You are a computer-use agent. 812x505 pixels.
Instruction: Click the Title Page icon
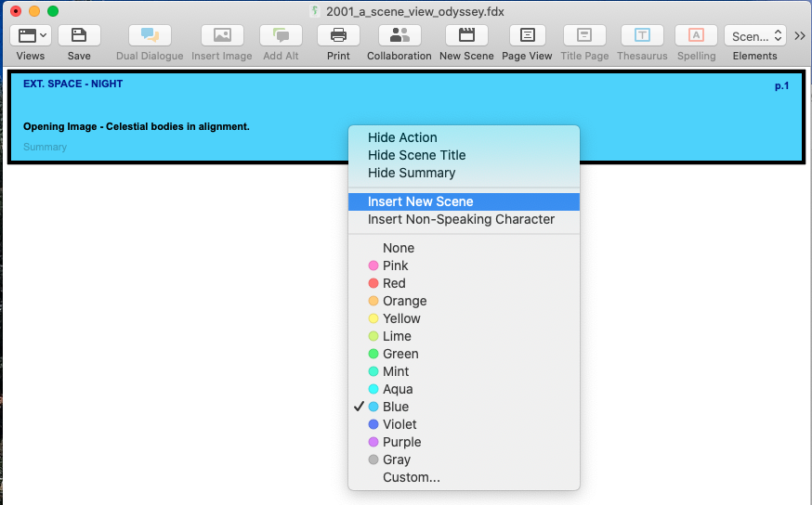[x=584, y=36]
